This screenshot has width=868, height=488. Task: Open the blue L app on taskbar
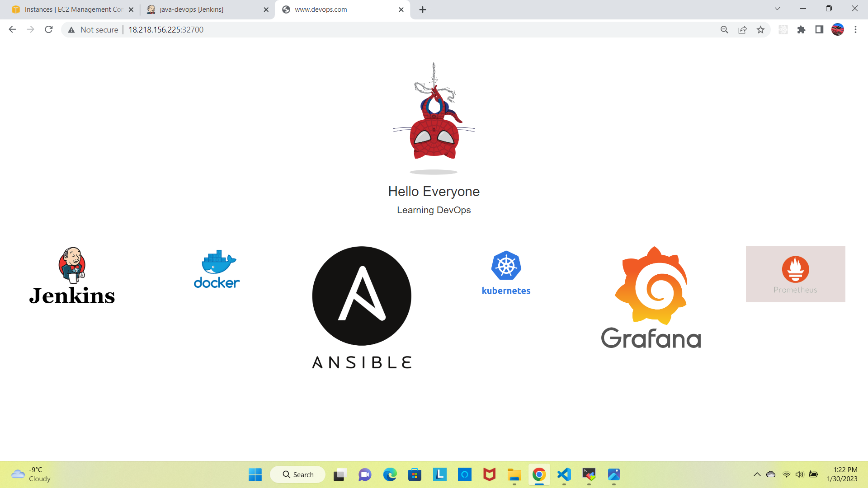pos(439,474)
